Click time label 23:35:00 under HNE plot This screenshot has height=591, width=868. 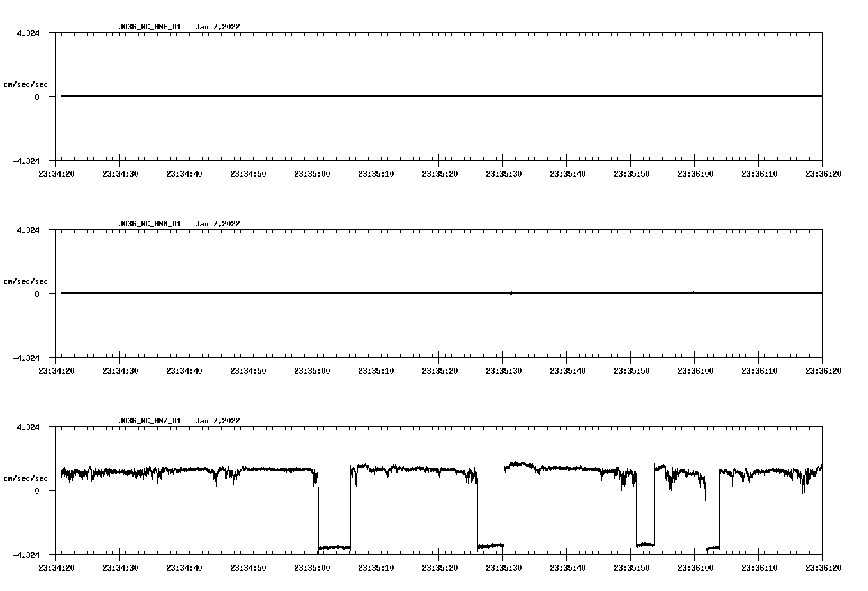pyautogui.click(x=311, y=173)
